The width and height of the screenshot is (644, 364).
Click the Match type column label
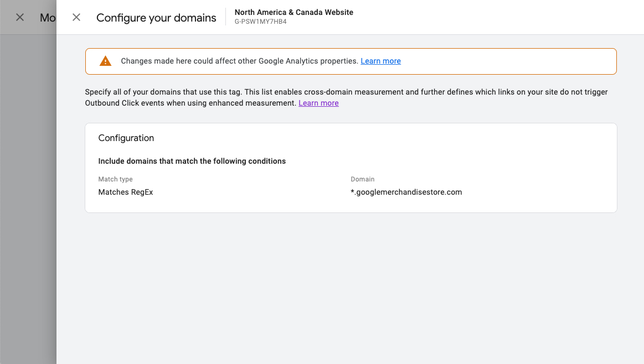pyautogui.click(x=115, y=179)
